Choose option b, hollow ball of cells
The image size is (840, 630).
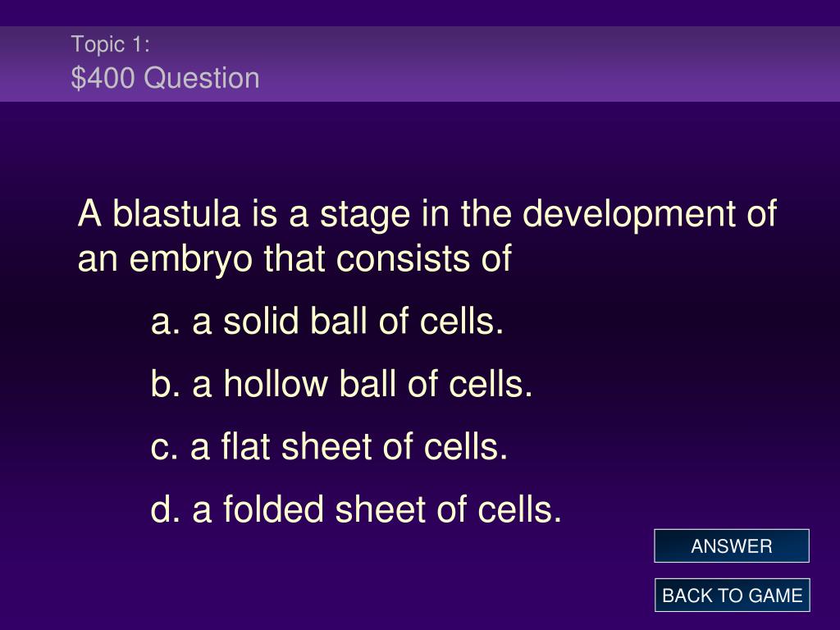tap(342, 384)
